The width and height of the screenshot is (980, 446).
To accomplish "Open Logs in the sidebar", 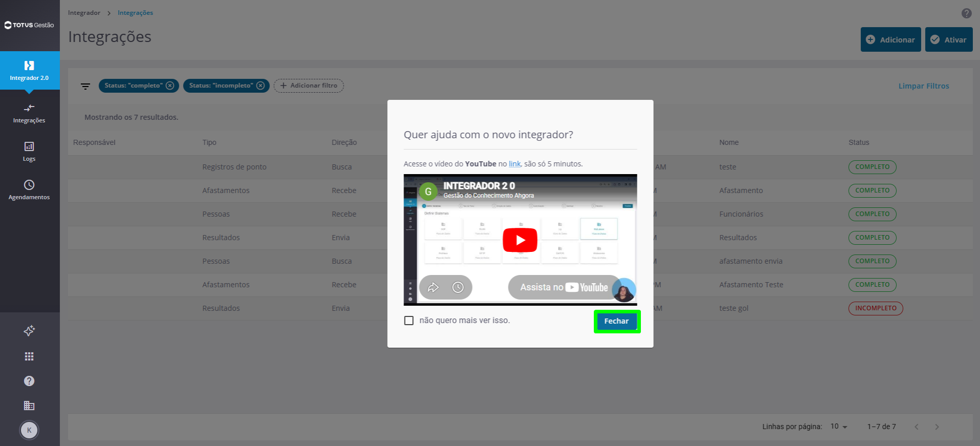I will (29, 152).
